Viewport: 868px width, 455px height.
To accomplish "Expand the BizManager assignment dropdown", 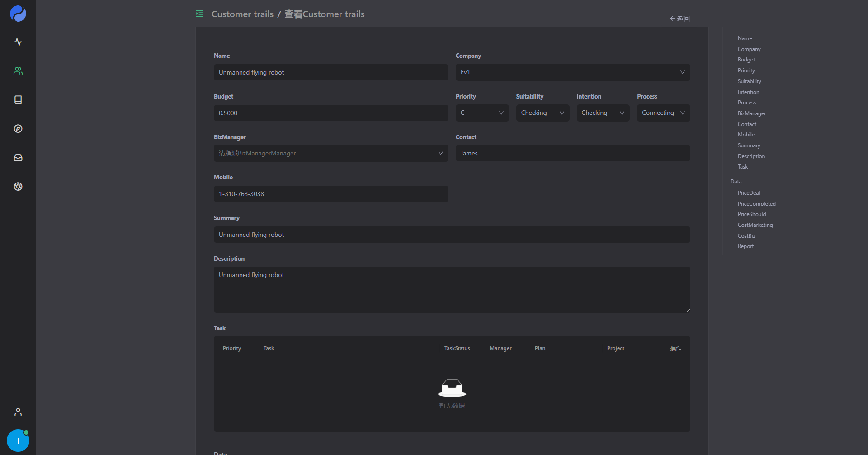I will 330,154.
